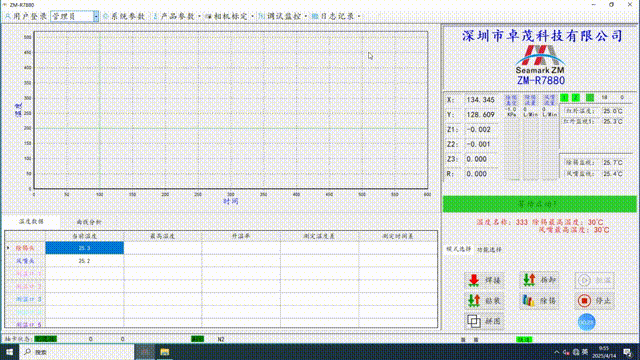Expand the 调试监控 debug monitor menu
640x360 pixels.
click(283, 16)
